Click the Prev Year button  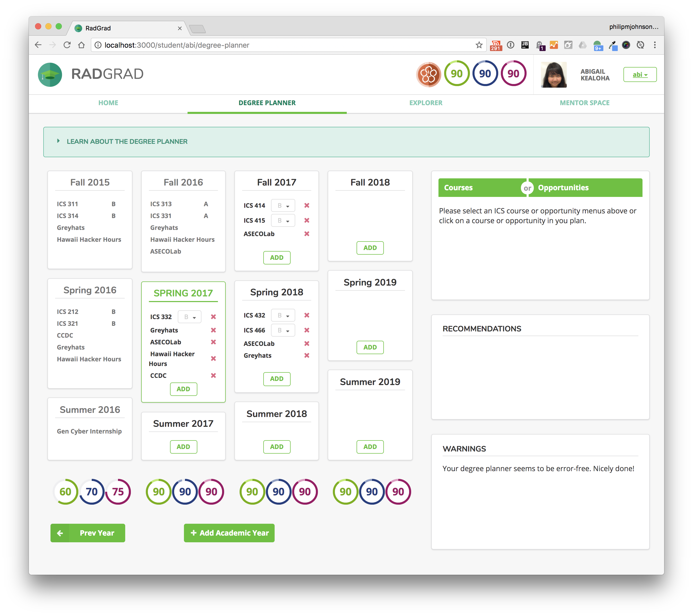[x=88, y=533]
